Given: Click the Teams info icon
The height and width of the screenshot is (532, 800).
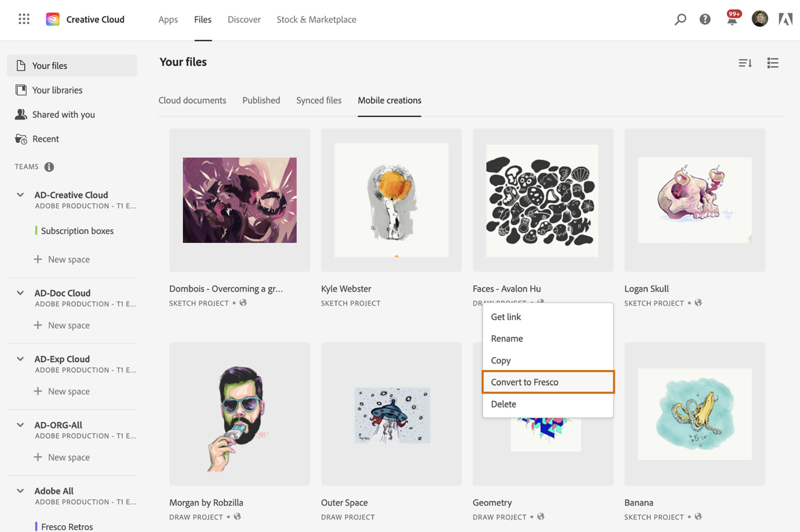Looking at the screenshot, I should [x=49, y=167].
